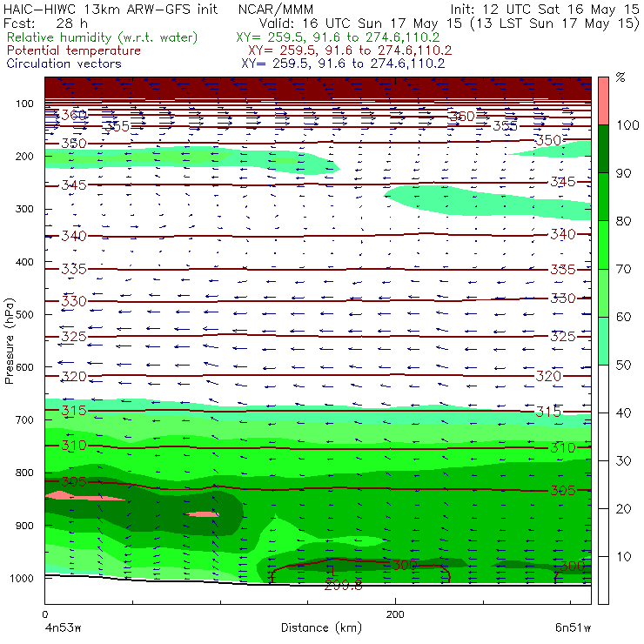Click the '6n51w' end location label
This screenshot has height=644, width=644.
pos(573,627)
